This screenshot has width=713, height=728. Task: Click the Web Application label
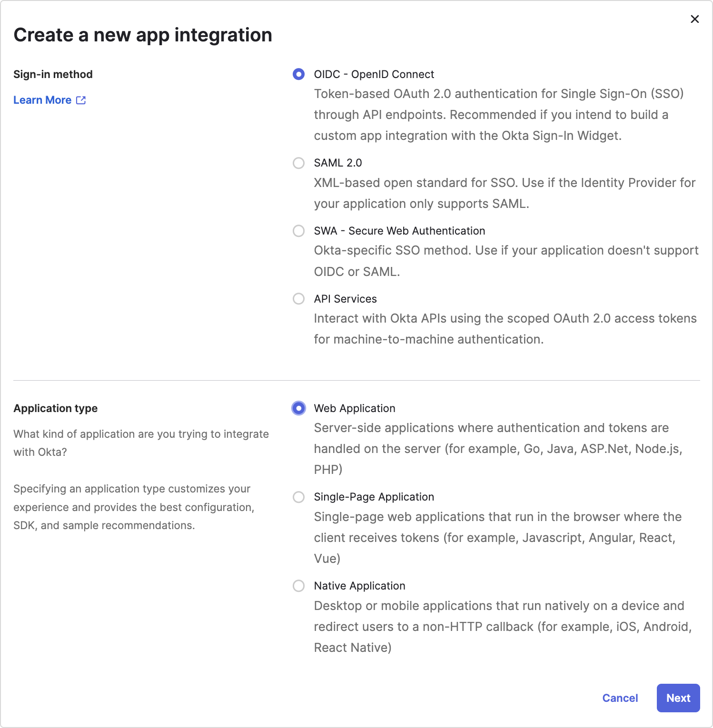click(x=354, y=408)
